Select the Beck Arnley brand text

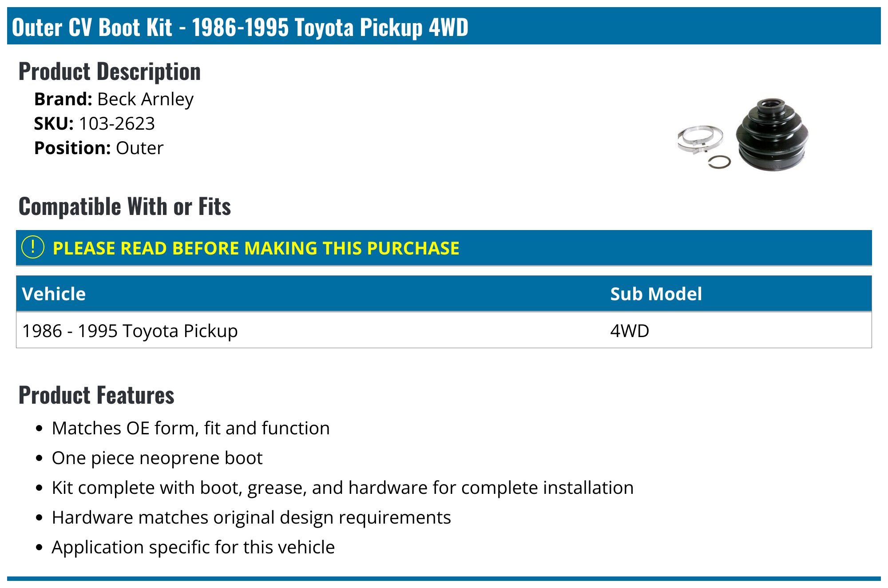145,99
